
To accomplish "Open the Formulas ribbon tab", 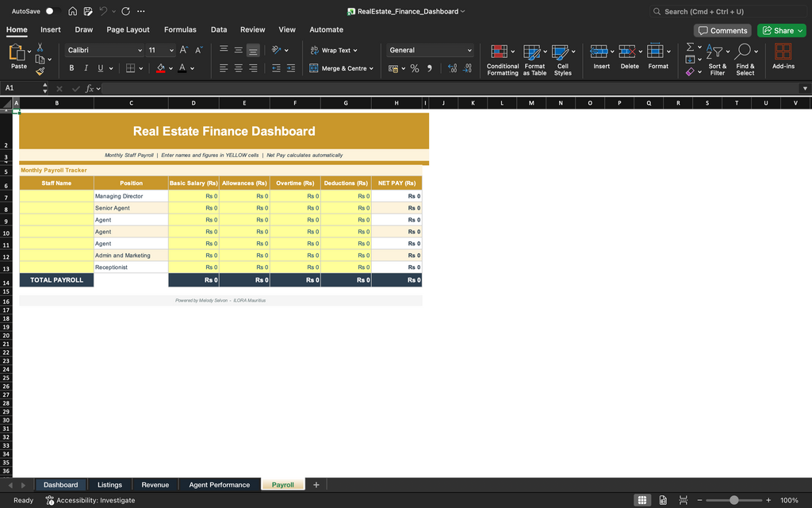I will tap(180, 29).
